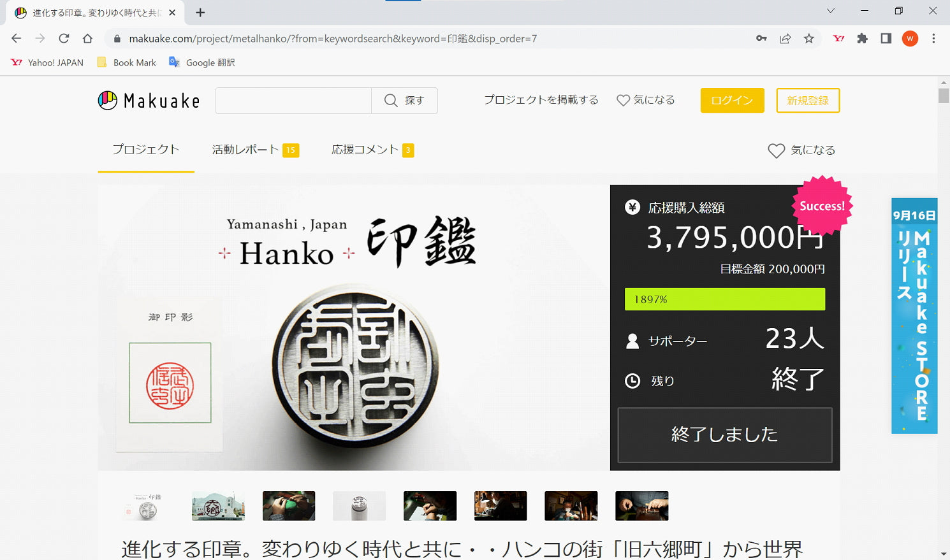Image resolution: width=950 pixels, height=560 pixels.
Task: Toggle the browser side panel icon
Action: 886,38
